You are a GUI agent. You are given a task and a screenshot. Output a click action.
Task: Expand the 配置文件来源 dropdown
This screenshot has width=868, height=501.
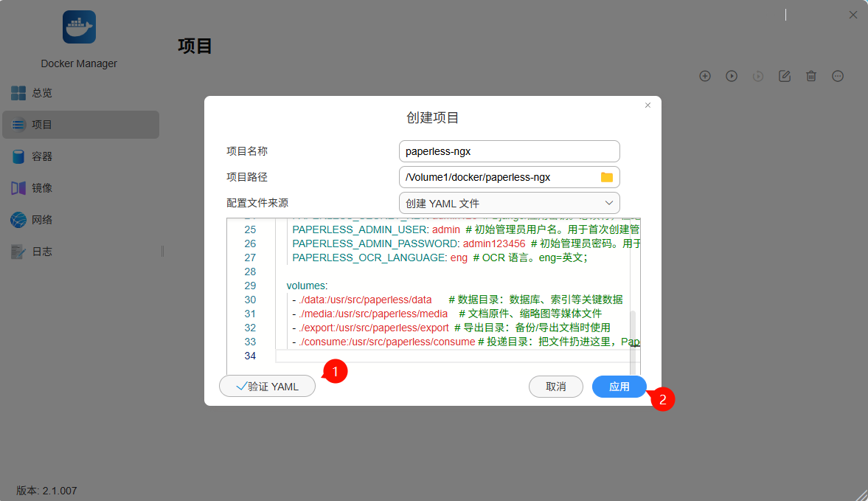[509, 203]
